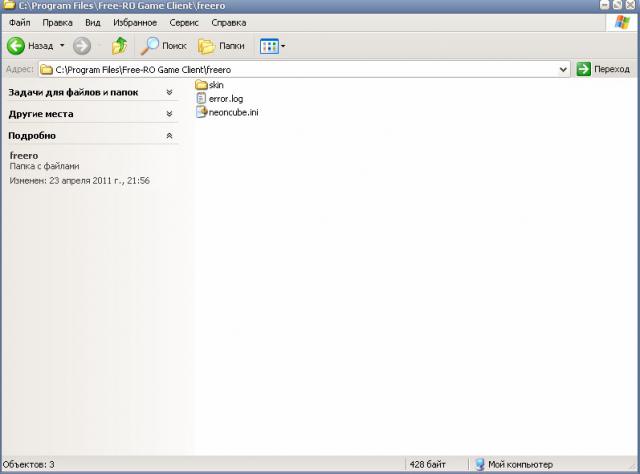Open the Справка menu

coord(229,22)
